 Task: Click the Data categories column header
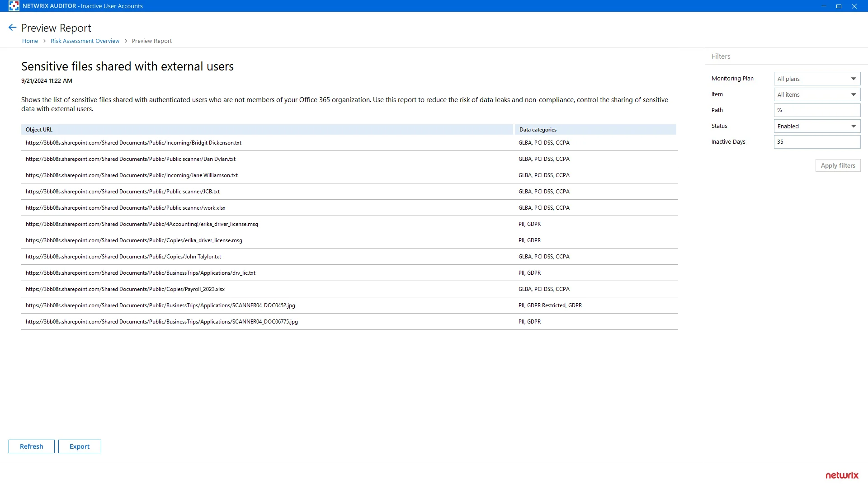(595, 130)
